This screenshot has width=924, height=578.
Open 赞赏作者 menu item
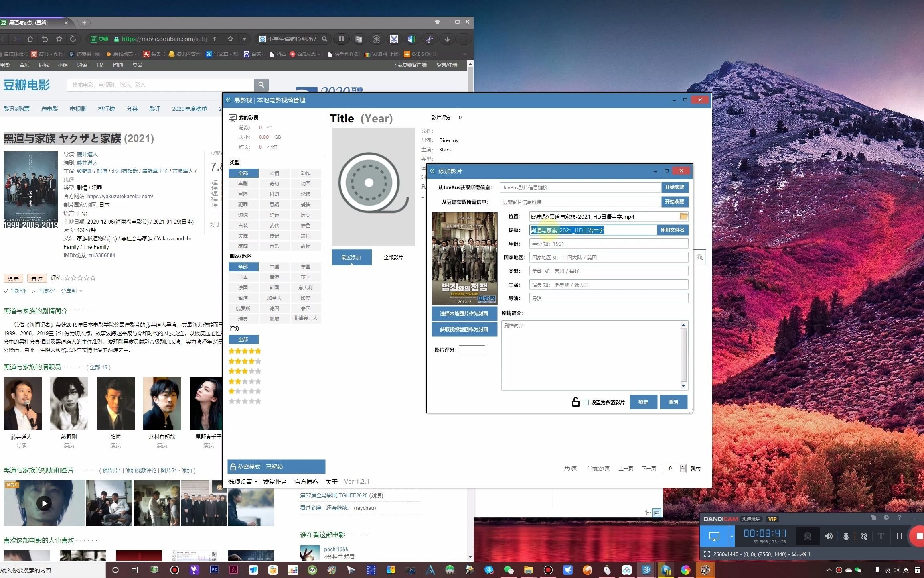click(x=275, y=482)
